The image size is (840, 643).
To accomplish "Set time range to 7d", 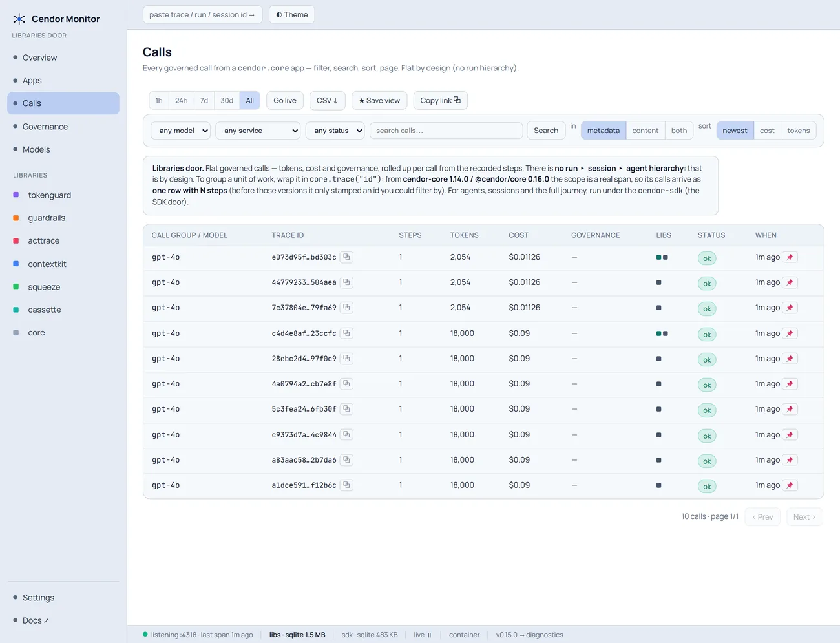I will tap(204, 101).
